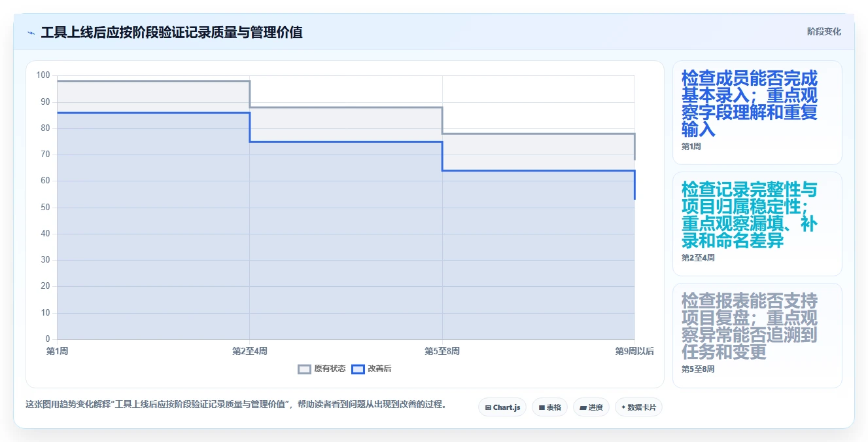Viewport: 868px width, 442px height.
Task: Click the chart description starting 这张图用趋势变化解释
Action: coord(238,404)
